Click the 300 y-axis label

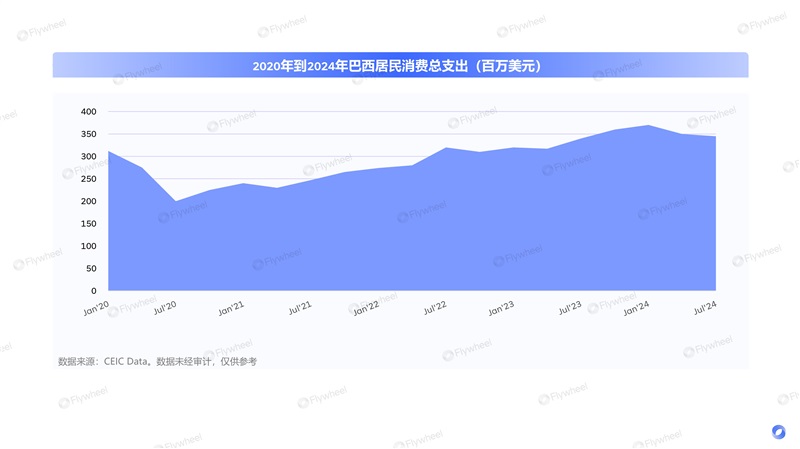[x=88, y=157]
